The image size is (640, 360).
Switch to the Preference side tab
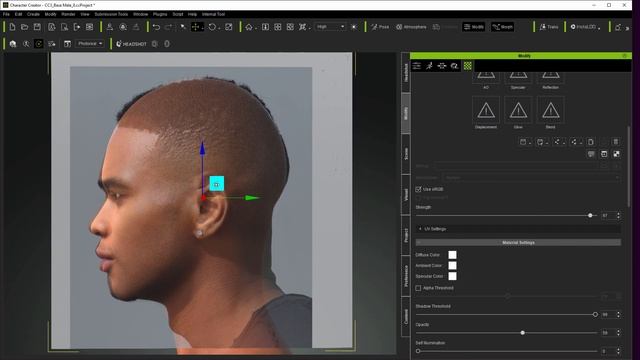[406, 276]
